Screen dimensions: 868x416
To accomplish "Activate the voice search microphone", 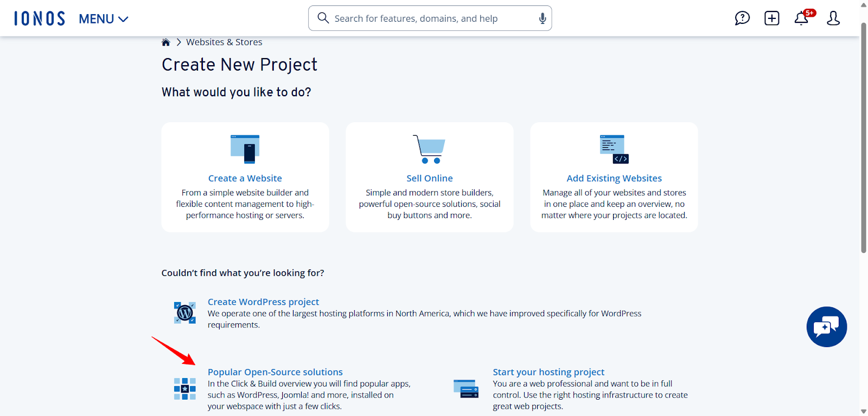I will (542, 18).
